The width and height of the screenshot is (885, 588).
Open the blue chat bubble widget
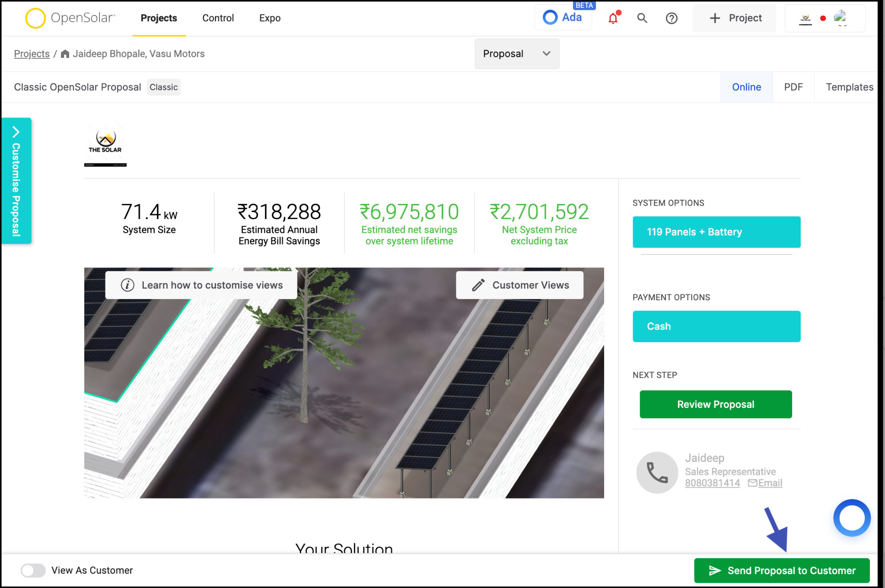852,518
